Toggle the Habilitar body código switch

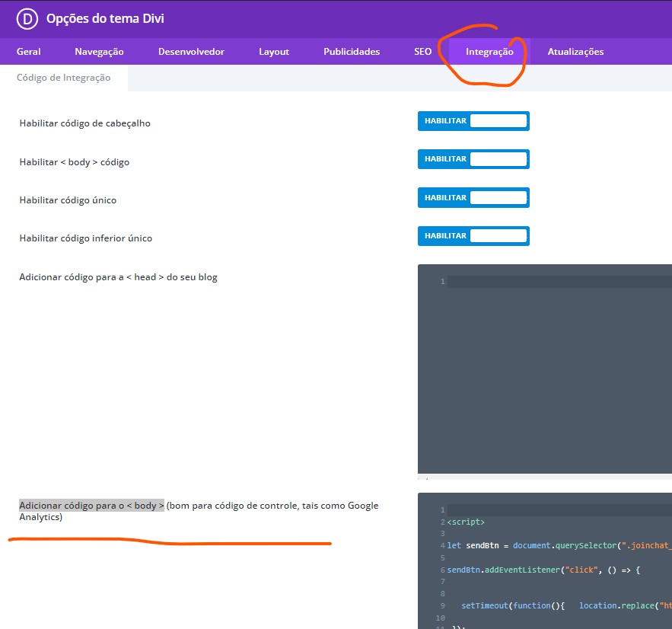point(473,159)
